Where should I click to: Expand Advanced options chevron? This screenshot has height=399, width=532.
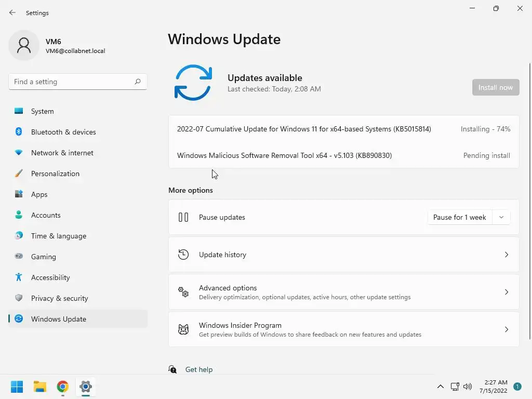pyautogui.click(x=506, y=292)
